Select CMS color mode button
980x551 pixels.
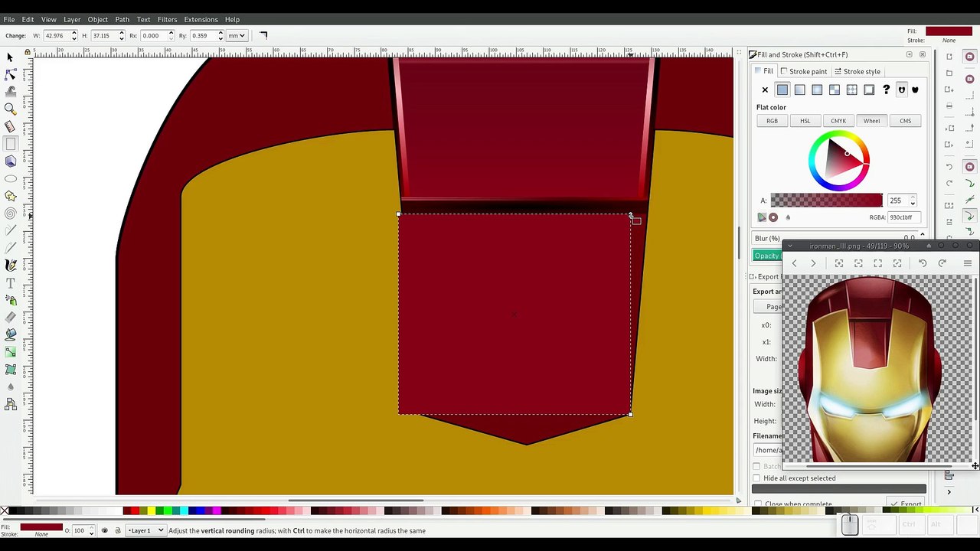pos(905,121)
